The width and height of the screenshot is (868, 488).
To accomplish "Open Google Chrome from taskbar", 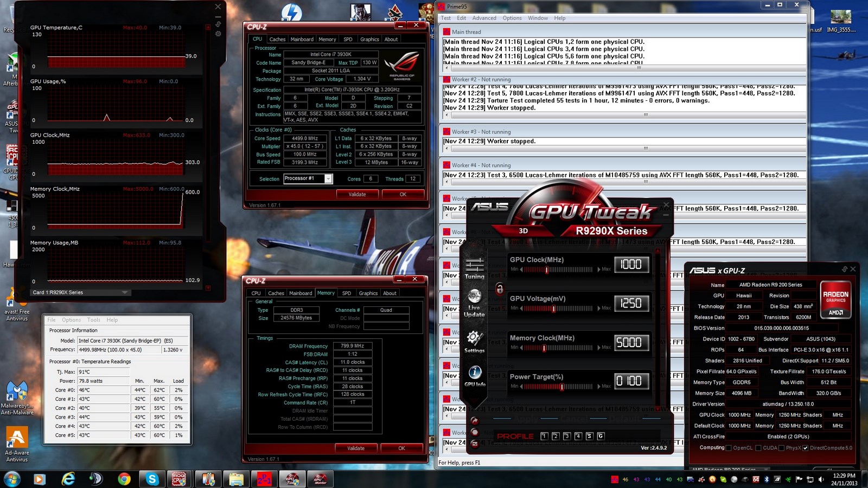I will pyautogui.click(x=124, y=479).
